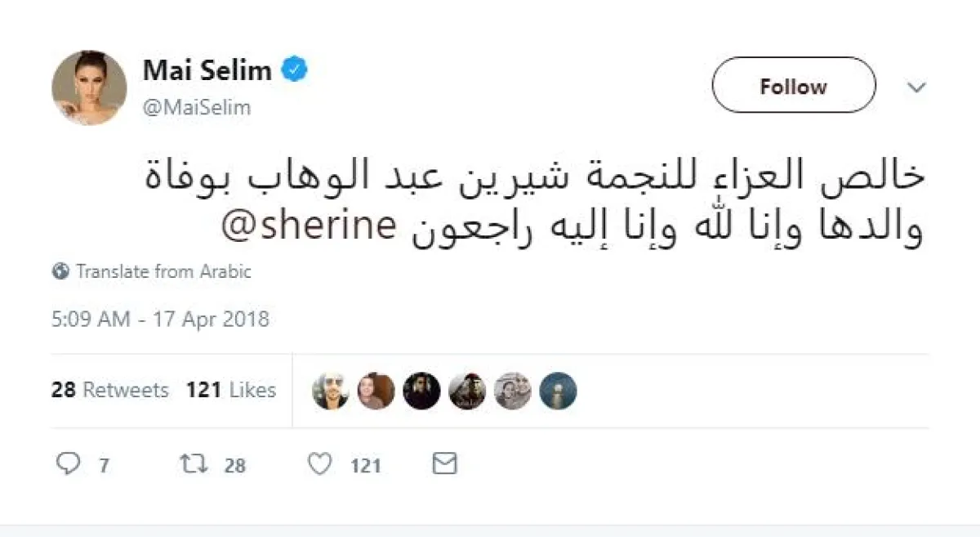Click the @MaiSelim handle
This screenshot has width=980, height=537.
click(x=197, y=107)
